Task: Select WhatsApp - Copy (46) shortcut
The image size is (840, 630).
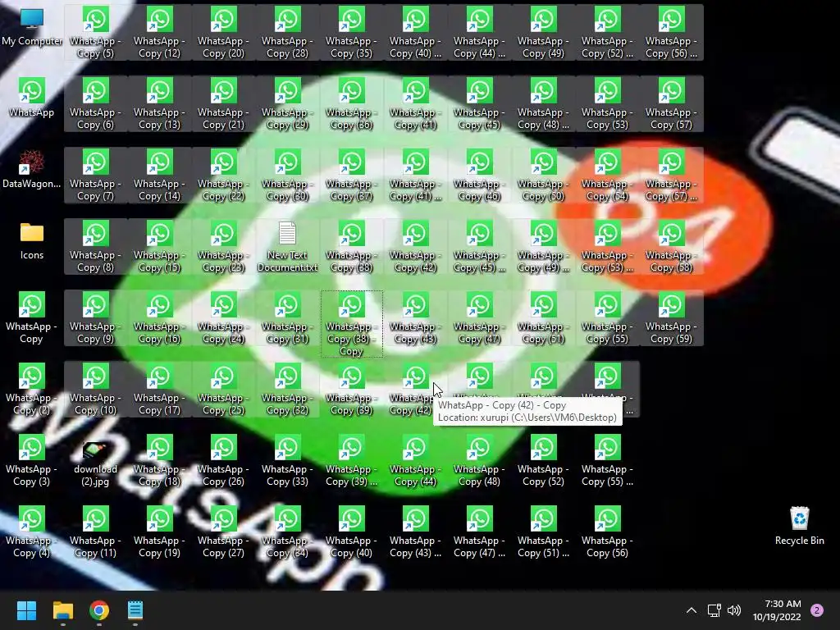Action: pyautogui.click(x=479, y=176)
